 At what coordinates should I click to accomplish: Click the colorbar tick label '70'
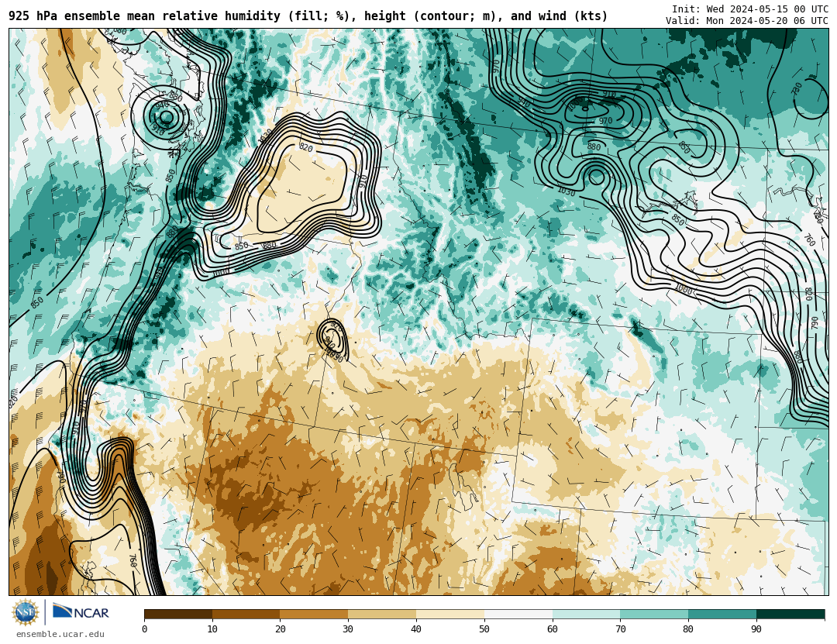pyautogui.click(x=620, y=629)
